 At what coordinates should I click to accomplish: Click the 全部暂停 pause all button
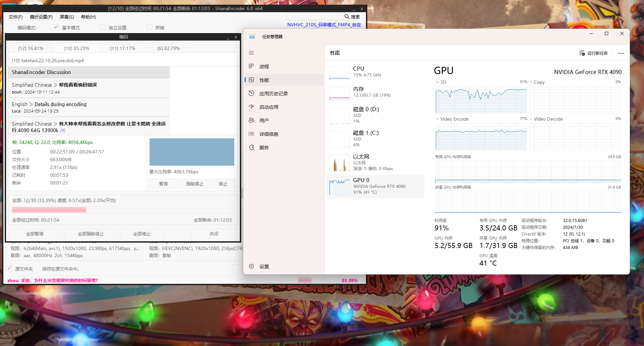35,234
